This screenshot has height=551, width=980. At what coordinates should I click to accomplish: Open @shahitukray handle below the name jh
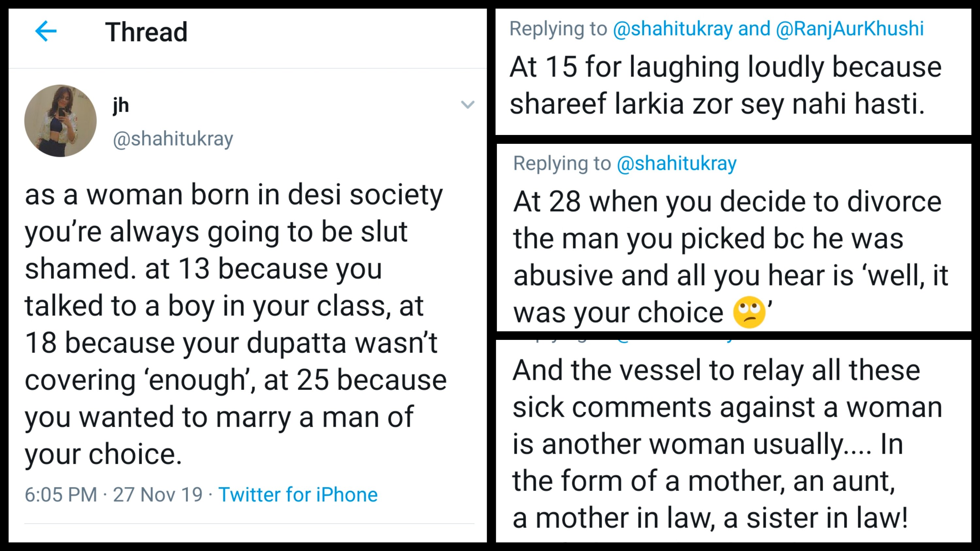coord(173,139)
